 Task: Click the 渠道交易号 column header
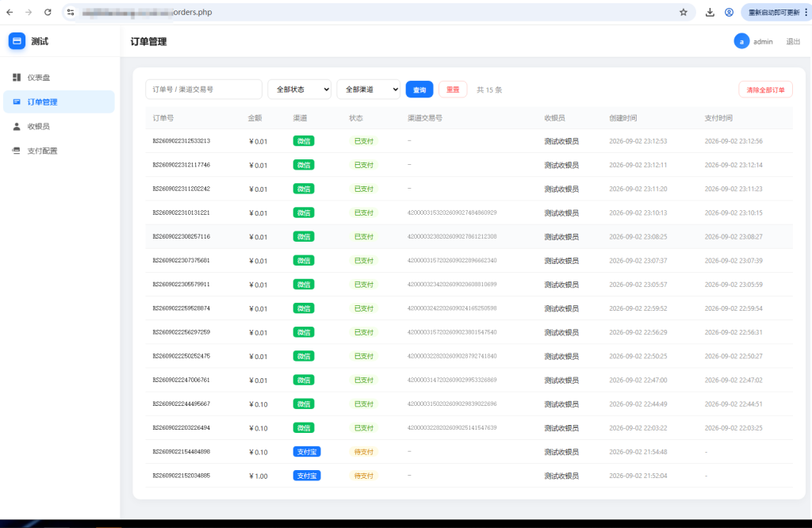[425, 118]
